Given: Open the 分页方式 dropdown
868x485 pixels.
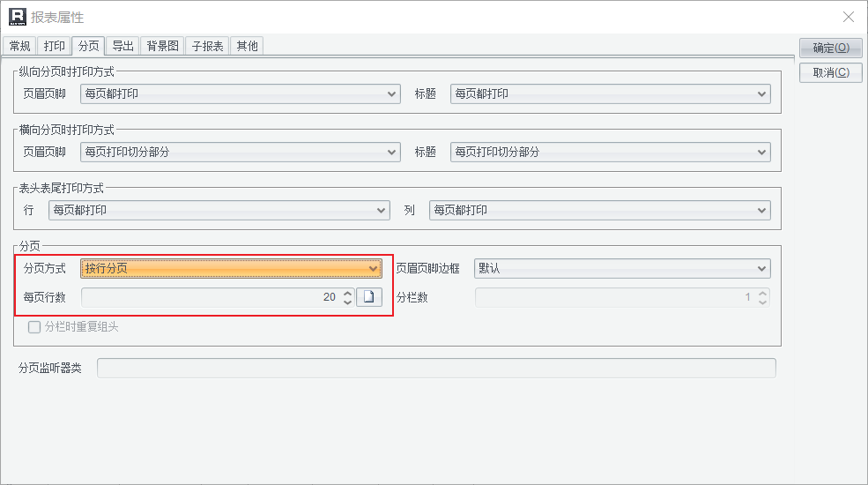Looking at the screenshot, I should [231, 268].
